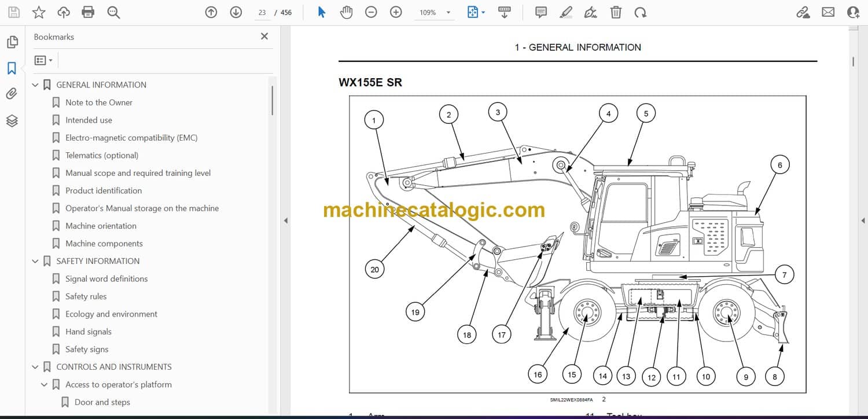Select the Machine components bookmark
The height and width of the screenshot is (419, 868).
104,244
